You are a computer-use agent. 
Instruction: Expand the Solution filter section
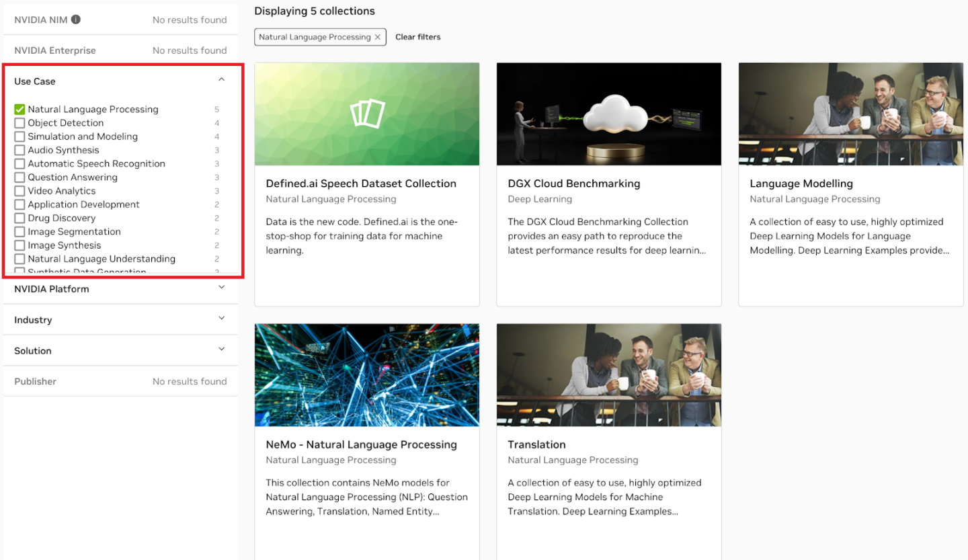click(222, 350)
